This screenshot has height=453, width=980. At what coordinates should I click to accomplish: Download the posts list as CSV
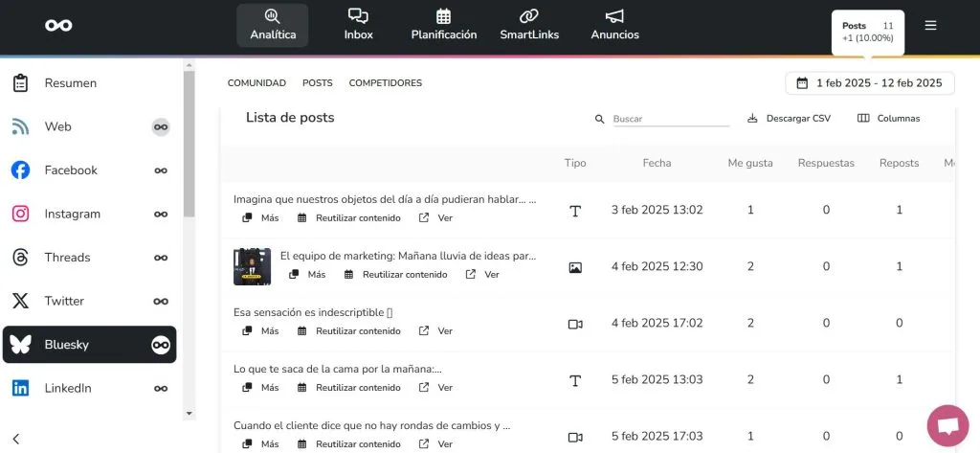(789, 119)
